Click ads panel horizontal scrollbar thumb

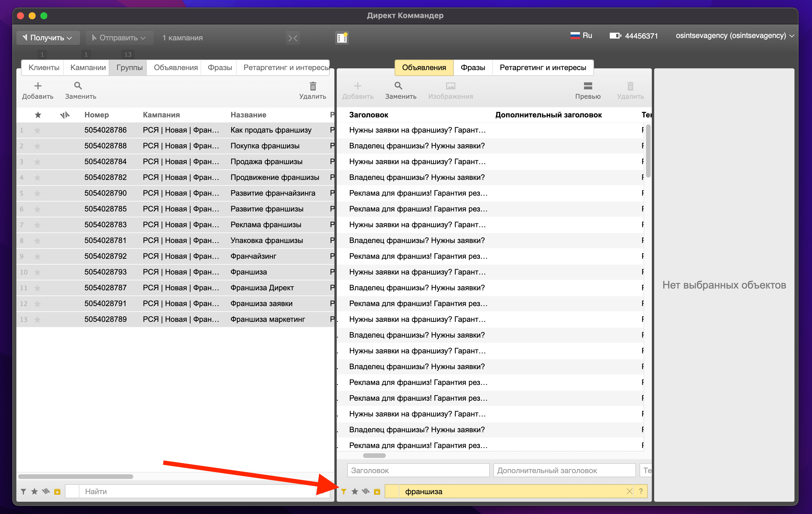(x=374, y=455)
